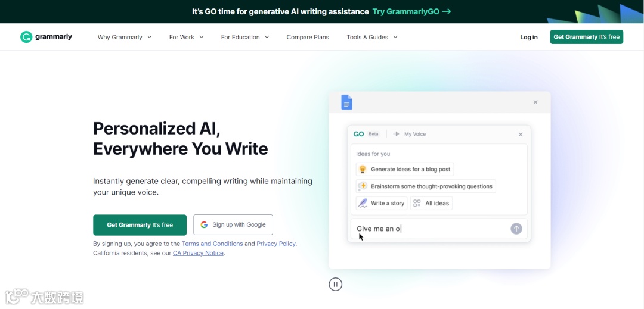Expand the For Education menu
644x309 pixels.
[x=245, y=37]
